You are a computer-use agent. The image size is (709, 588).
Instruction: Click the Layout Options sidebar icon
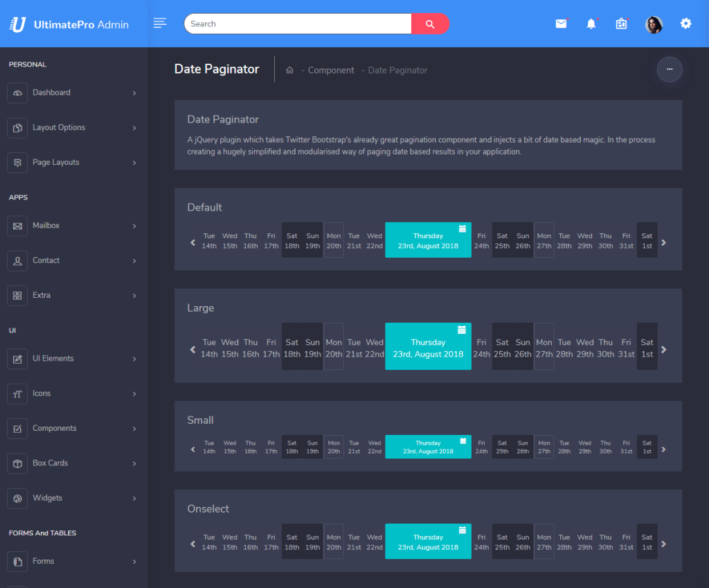17,127
